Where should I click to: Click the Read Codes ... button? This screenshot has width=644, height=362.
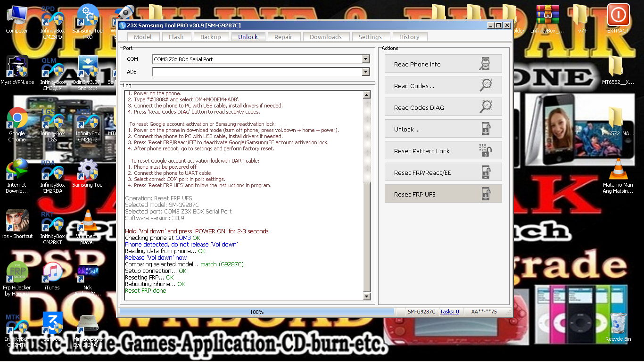(x=443, y=85)
